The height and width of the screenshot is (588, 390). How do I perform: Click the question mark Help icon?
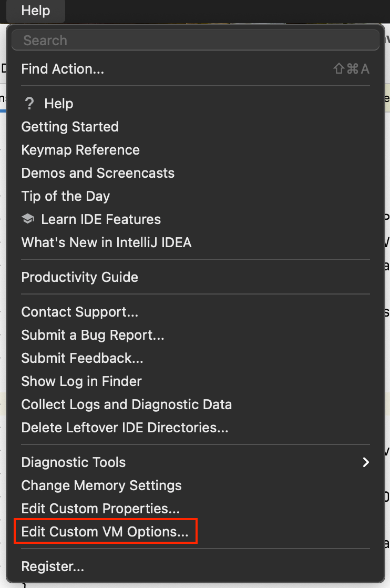(x=29, y=104)
